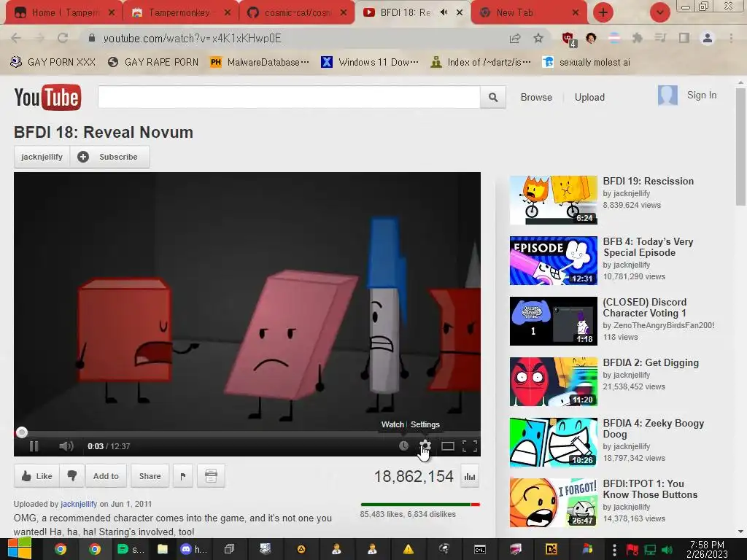This screenshot has height=560, width=747.
Task: Open jacknjellify link in Uploaded by line
Action: [x=79, y=504]
